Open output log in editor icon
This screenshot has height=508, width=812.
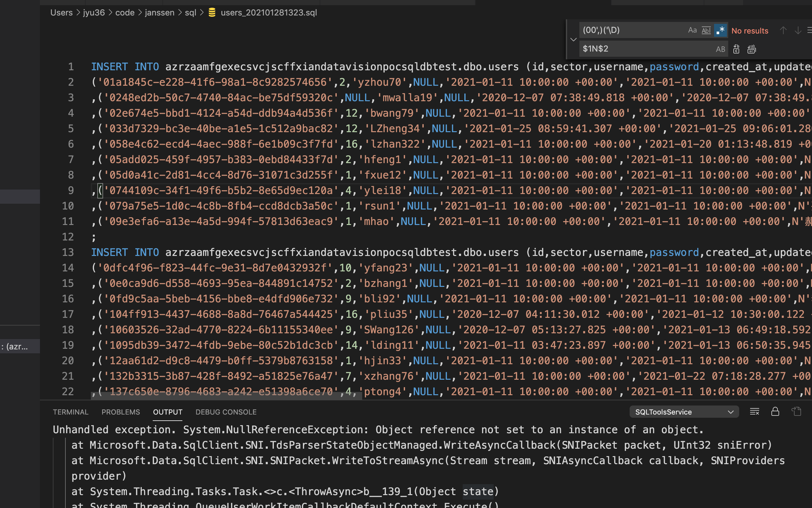(796, 412)
